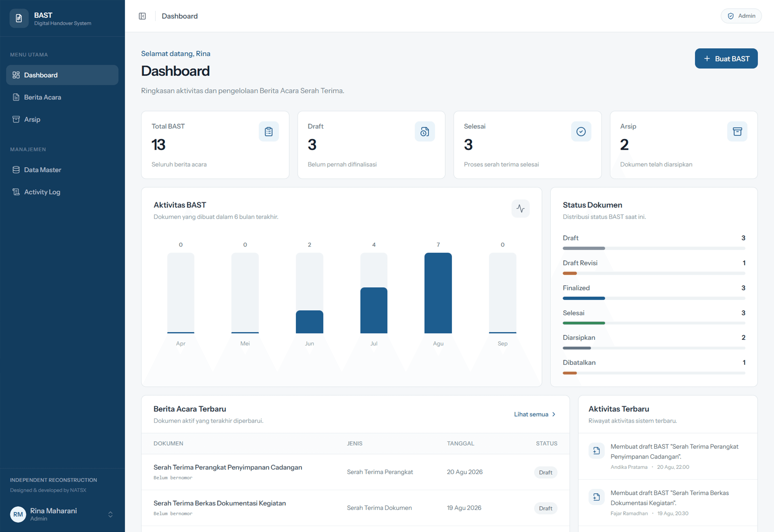Screen dimensions: 774x532
Task: Click the Admin role badge in header
Action: click(x=741, y=16)
